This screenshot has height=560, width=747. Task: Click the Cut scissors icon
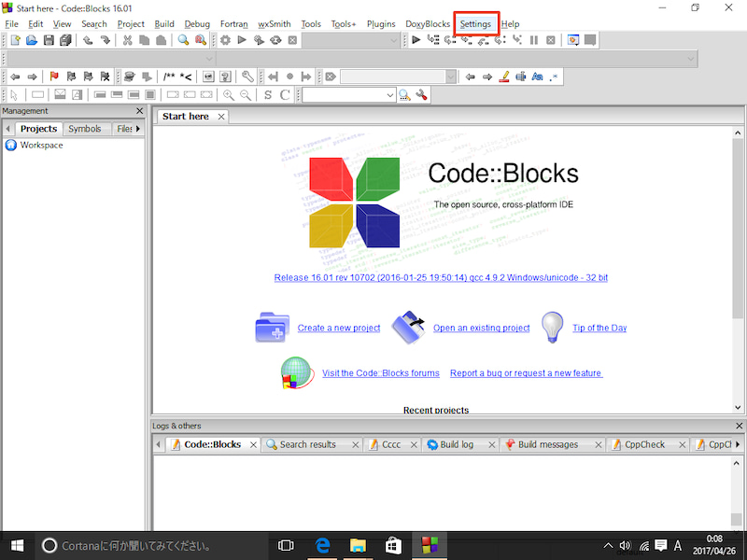(127, 40)
